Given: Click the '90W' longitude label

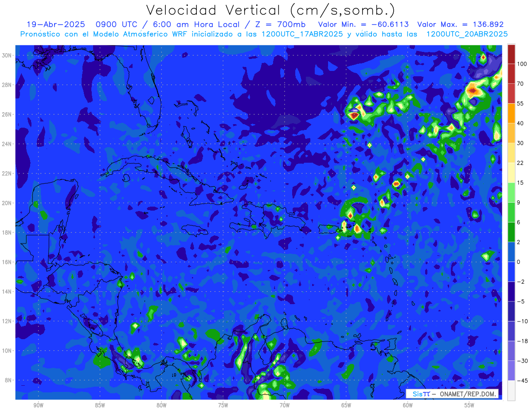Looking at the screenshot, I should click(x=38, y=405).
